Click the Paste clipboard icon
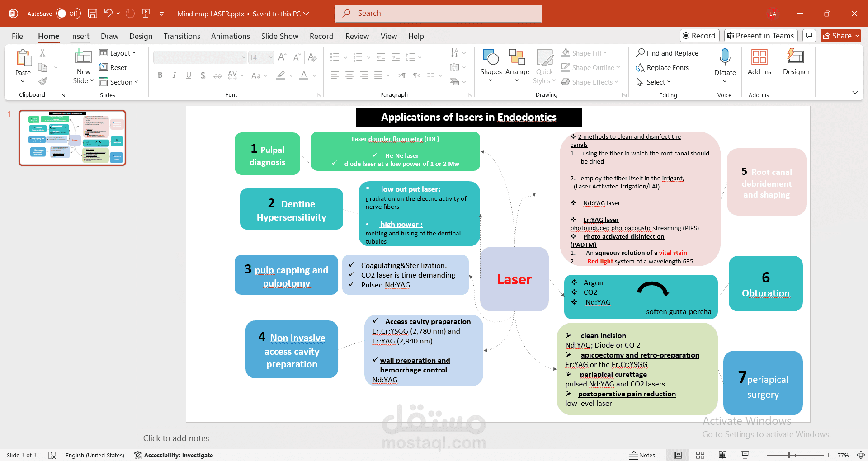Screen dimensions: 868x461 (x=24, y=58)
